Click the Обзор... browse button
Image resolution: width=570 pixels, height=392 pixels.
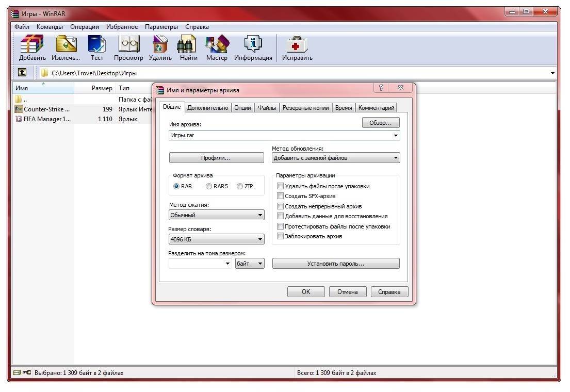[381, 123]
